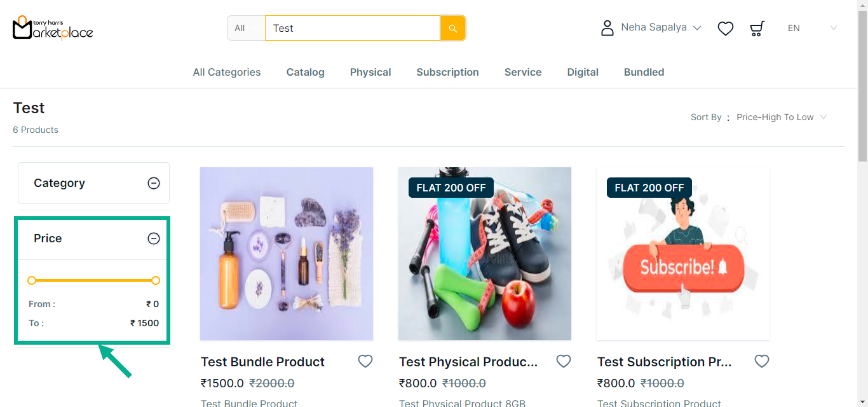Go to the Subscription tab
The height and width of the screenshot is (407, 868).
(447, 72)
